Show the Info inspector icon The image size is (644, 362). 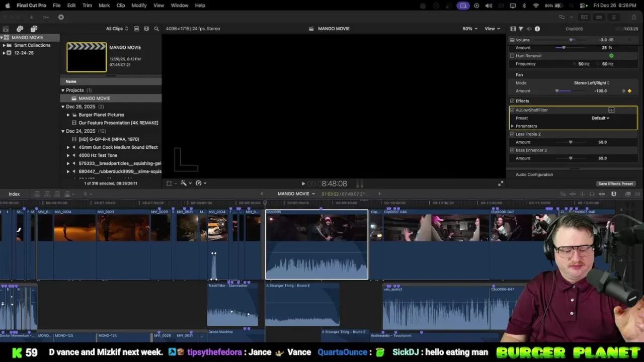537,29
